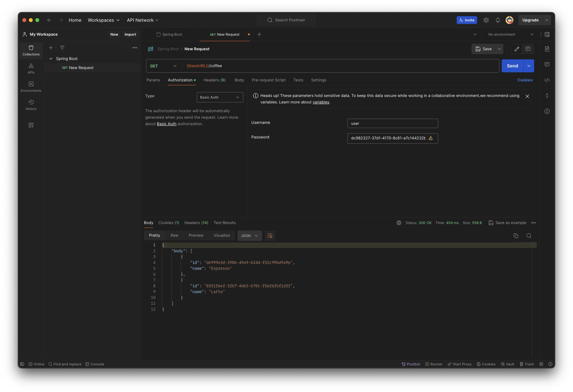The image size is (573, 392).
Task: Switch to the Pre-request Script tab
Action: pos(269,80)
